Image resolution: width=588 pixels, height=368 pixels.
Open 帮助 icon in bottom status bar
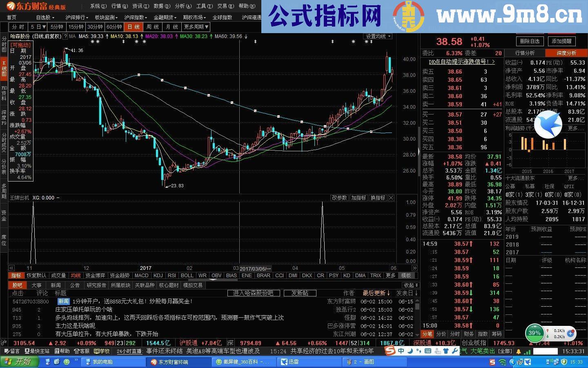click(x=62, y=351)
